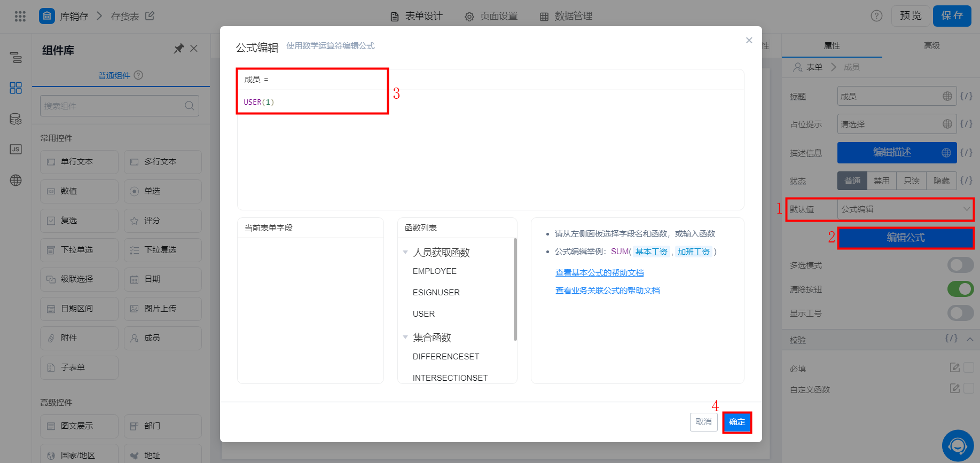Image resolution: width=980 pixels, height=463 pixels.
Task: Click the 确定 button
Action: [737, 422]
